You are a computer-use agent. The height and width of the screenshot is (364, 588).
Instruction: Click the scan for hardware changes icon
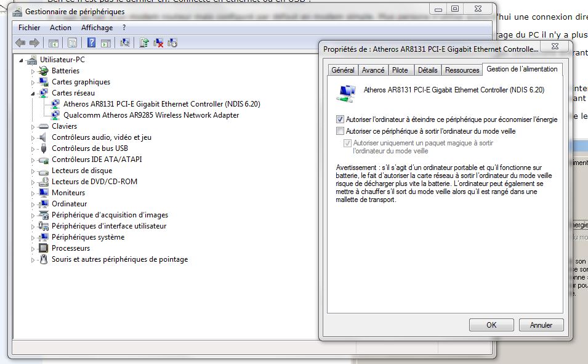[125, 42]
